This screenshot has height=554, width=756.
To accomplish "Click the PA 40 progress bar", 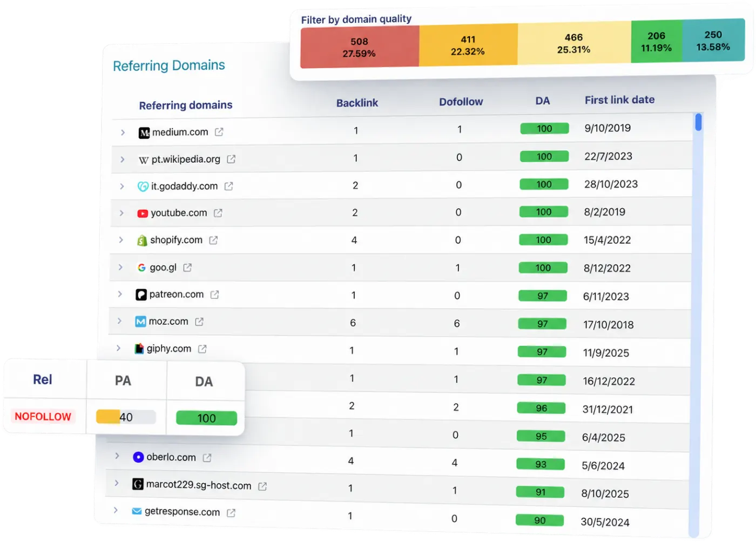I will tap(126, 417).
